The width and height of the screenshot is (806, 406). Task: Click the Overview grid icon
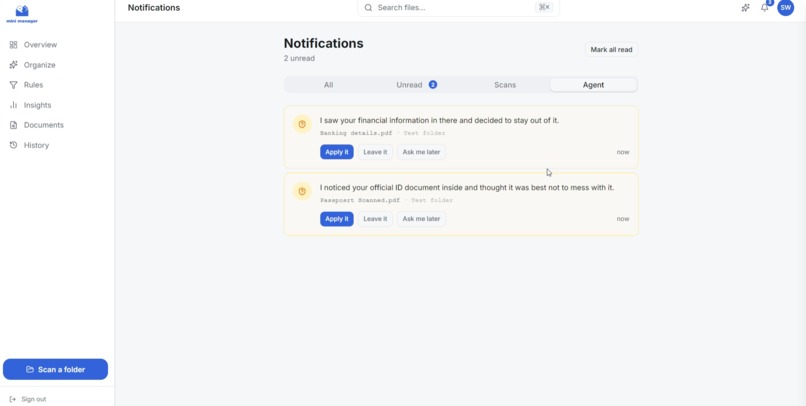coord(13,45)
